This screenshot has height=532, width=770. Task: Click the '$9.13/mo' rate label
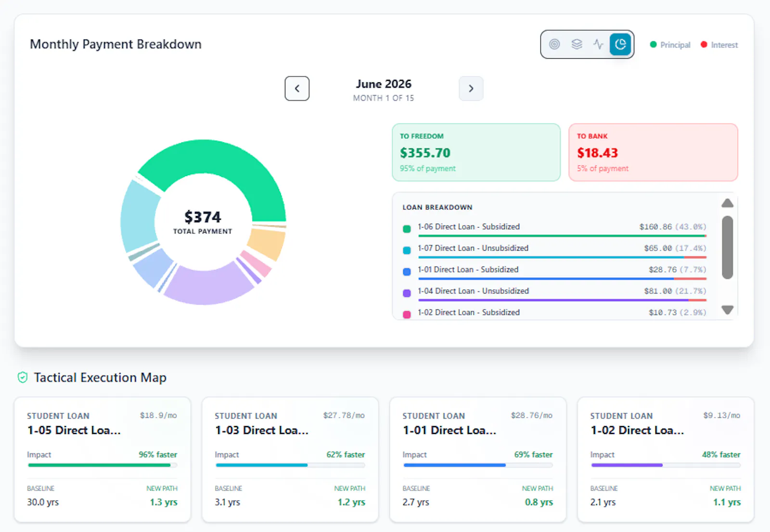click(721, 416)
